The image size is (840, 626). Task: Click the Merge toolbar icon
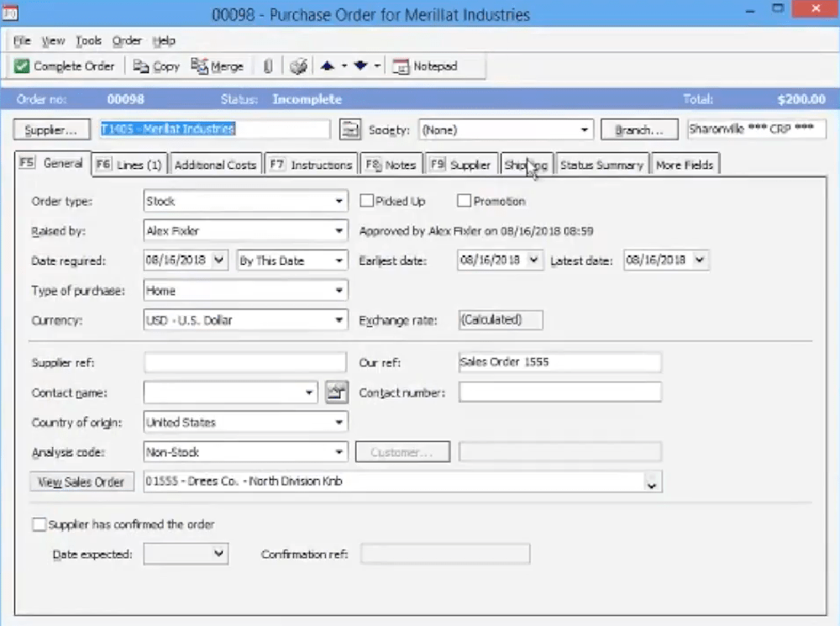[217, 66]
